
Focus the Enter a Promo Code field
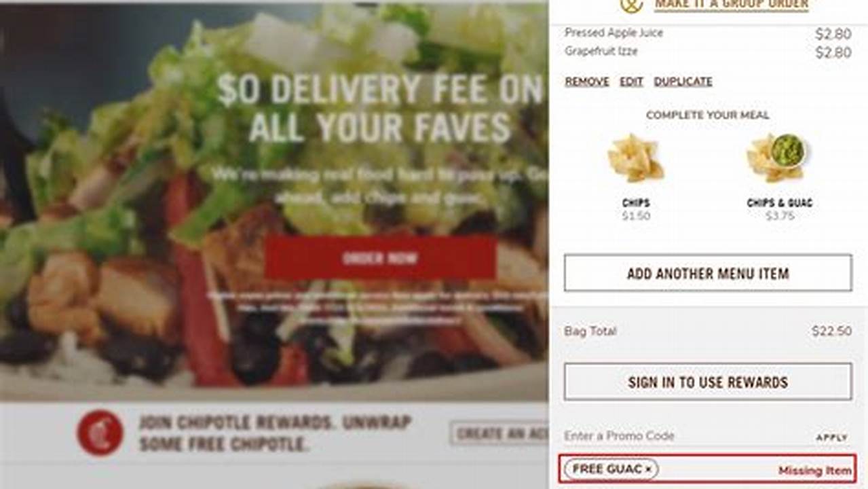click(x=685, y=436)
